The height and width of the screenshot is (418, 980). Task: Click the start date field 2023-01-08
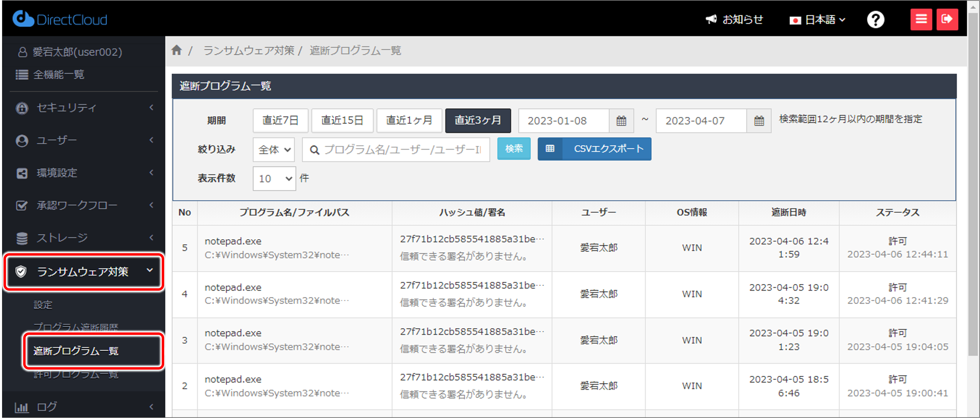pyautogui.click(x=564, y=121)
